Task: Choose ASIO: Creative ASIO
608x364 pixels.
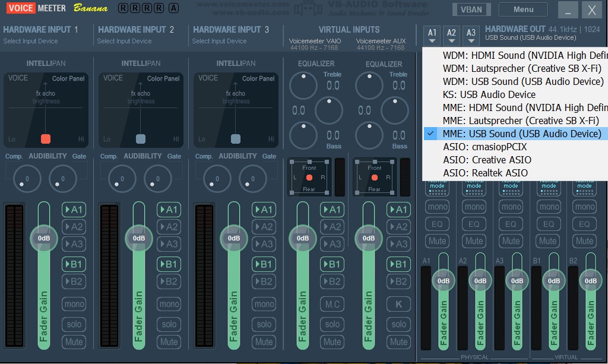Action: coord(516,160)
